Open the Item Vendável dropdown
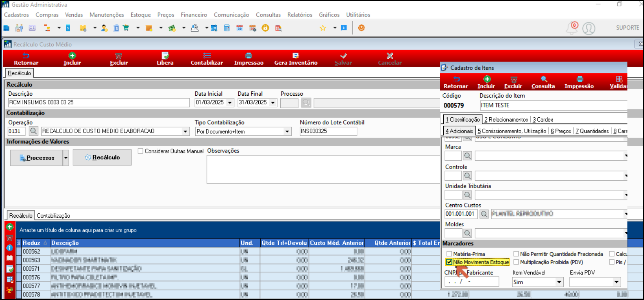The image size is (644, 300). point(559,282)
